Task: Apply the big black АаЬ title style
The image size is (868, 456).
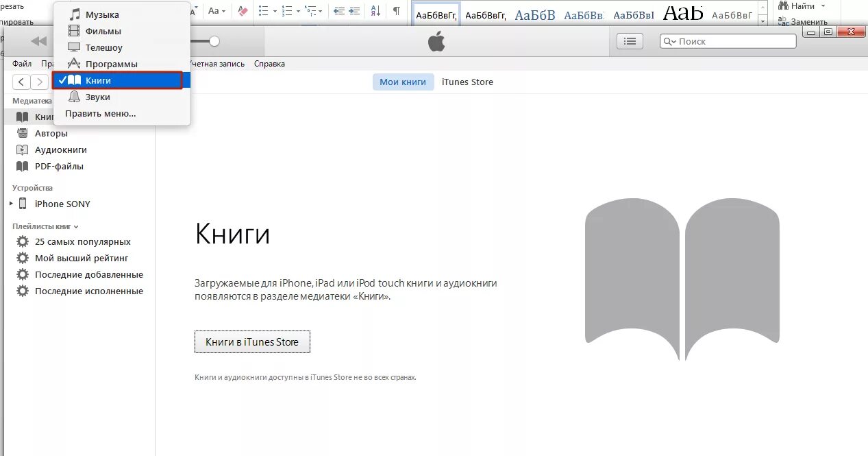Action: pyautogui.click(x=682, y=14)
